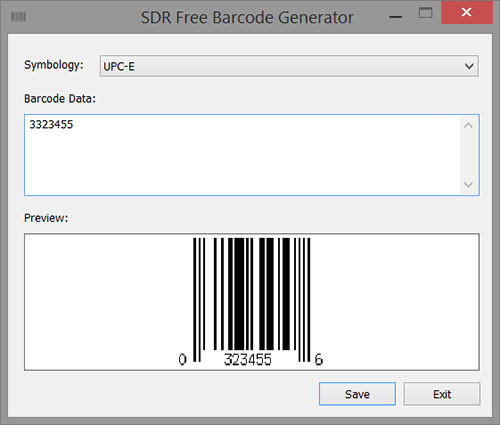500x425 pixels.
Task: Click the Barcode Data scroll up arrow
Action: (x=468, y=125)
